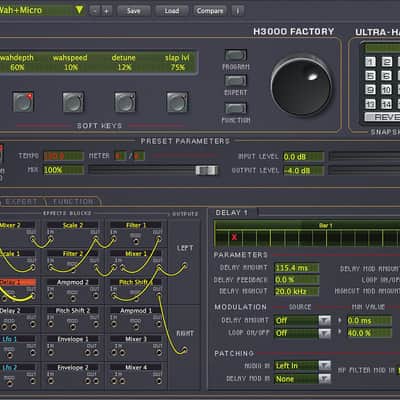The height and width of the screenshot is (400, 400).
Task: Open the Wah+Micro preset dropdown arrow
Action: [x=79, y=10]
